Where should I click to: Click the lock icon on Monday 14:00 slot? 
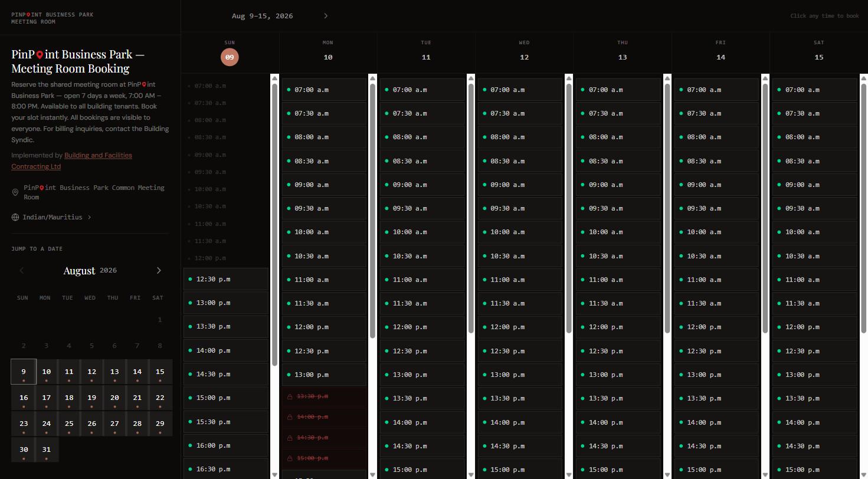click(x=290, y=417)
